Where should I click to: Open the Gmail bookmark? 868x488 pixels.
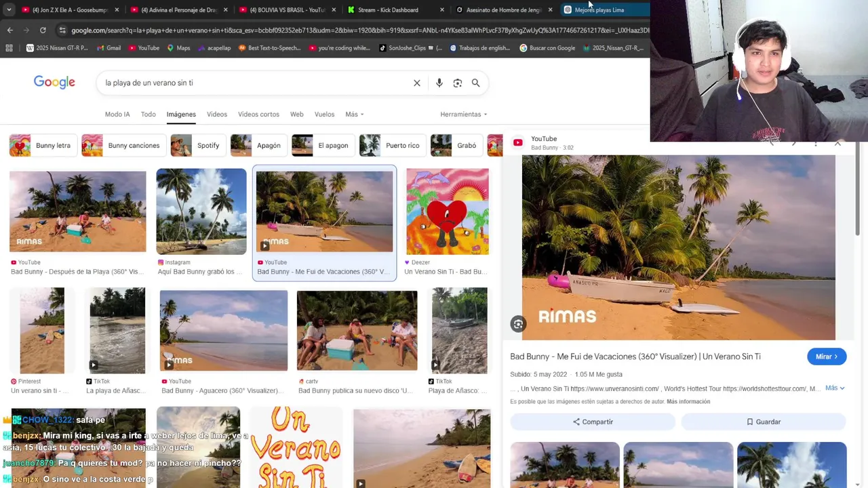click(x=108, y=47)
